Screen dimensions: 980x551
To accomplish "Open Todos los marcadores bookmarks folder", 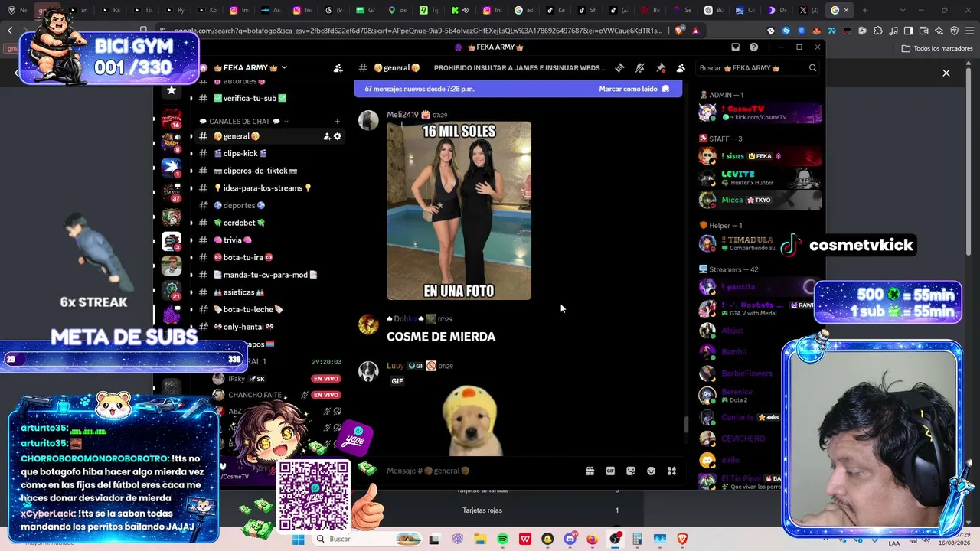I will tap(937, 48).
